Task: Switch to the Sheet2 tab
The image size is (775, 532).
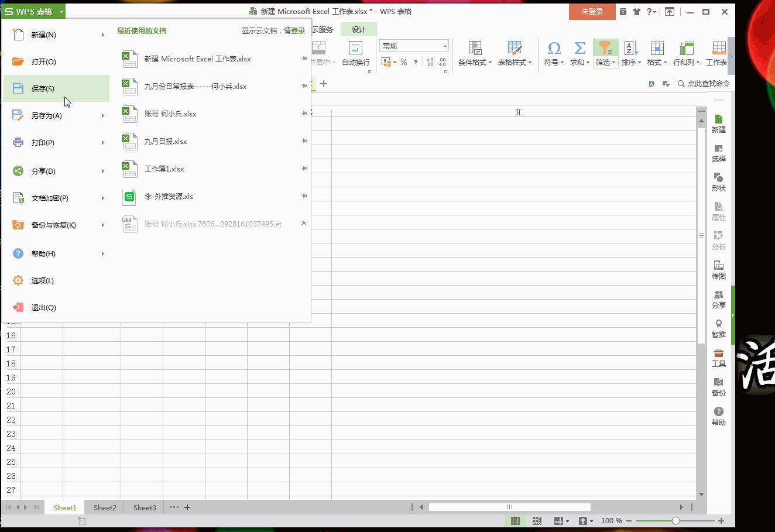Action: pos(105,507)
